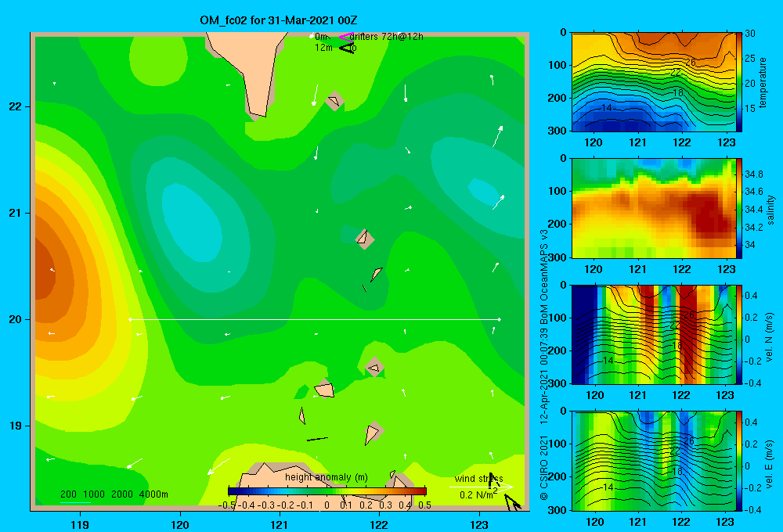Click the left endpoint marker of the transect
The height and width of the screenshot is (532, 783).
(130, 319)
